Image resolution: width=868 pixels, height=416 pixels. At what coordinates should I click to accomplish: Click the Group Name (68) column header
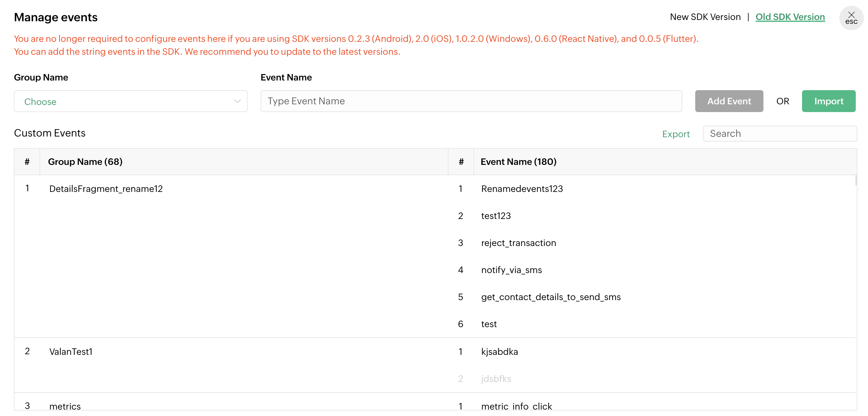point(85,162)
